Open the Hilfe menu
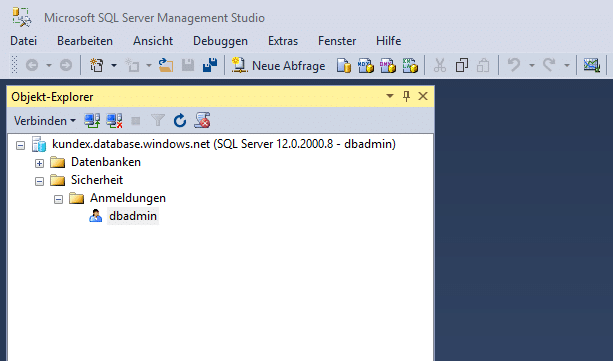 click(389, 41)
